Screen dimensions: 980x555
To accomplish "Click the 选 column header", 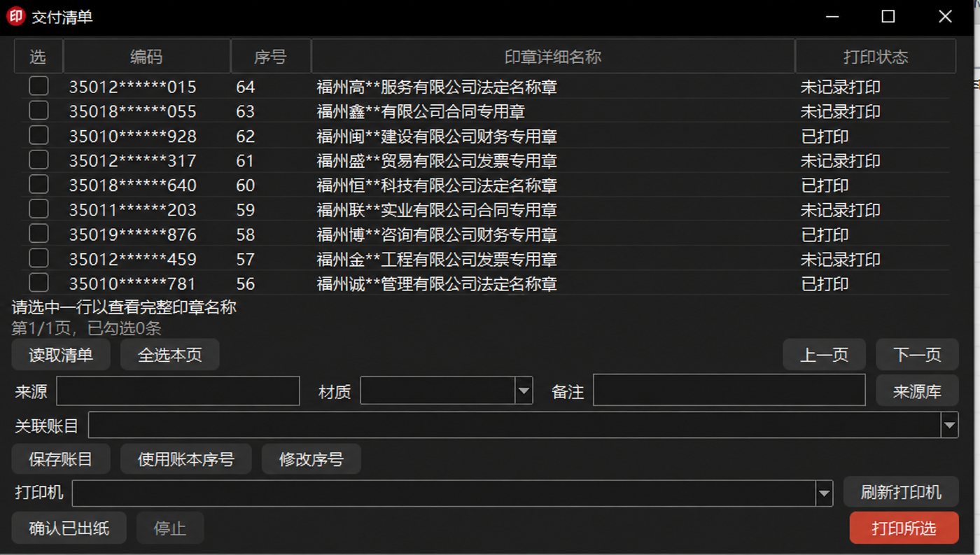I will (x=38, y=57).
